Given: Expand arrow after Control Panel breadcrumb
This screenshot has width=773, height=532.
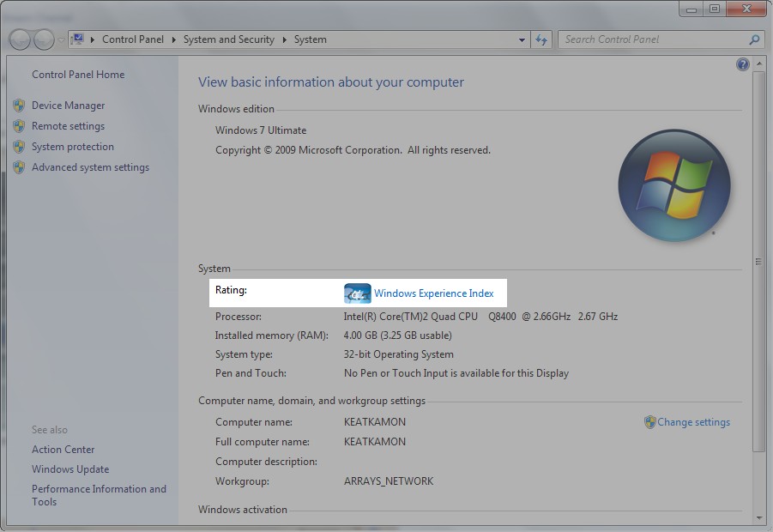Looking at the screenshot, I should [173, 39].
